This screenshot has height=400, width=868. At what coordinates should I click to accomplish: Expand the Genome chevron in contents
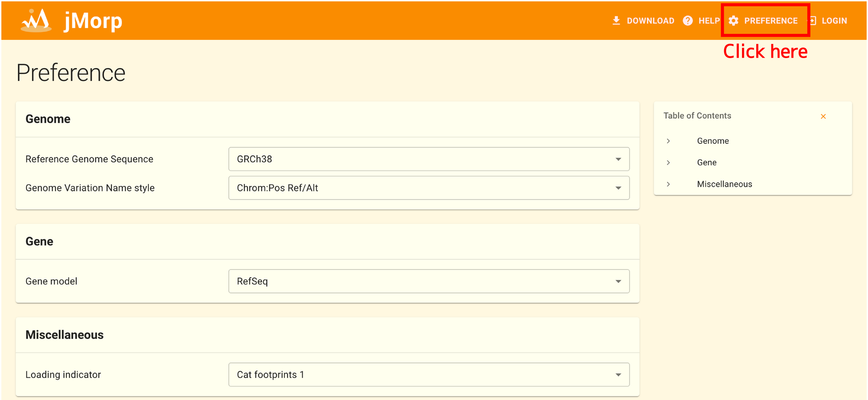click(668, 141)
